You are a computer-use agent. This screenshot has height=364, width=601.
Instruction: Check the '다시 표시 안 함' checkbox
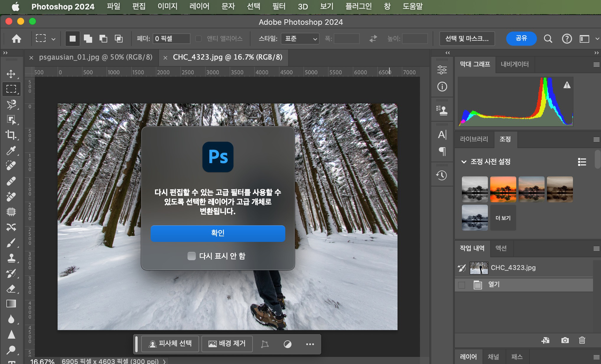pos(192,256)
